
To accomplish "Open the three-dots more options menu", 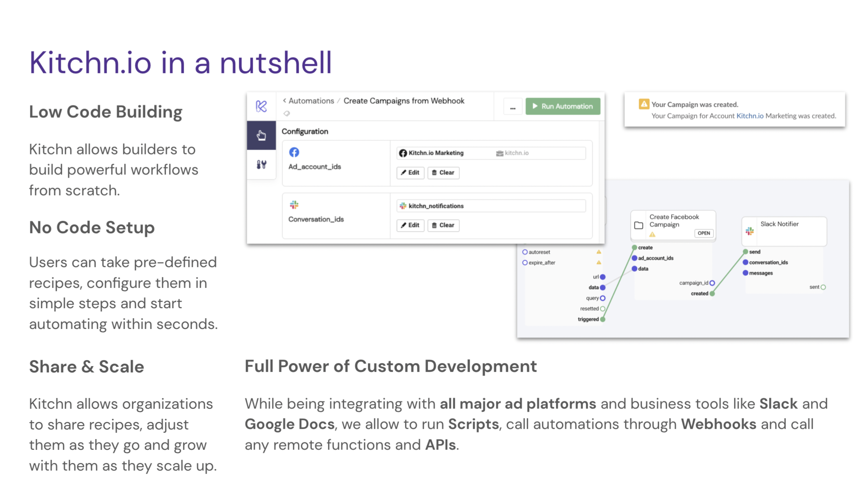I will point(513,107).
